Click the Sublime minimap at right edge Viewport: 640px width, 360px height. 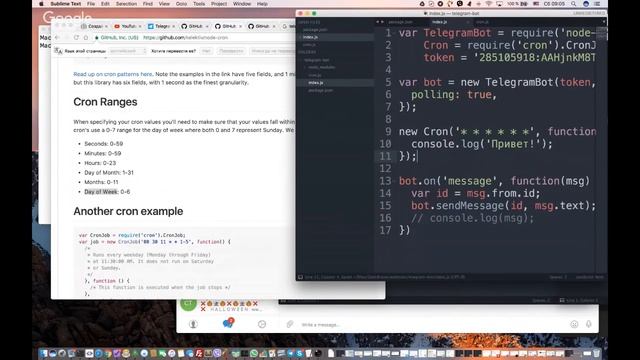601,34
